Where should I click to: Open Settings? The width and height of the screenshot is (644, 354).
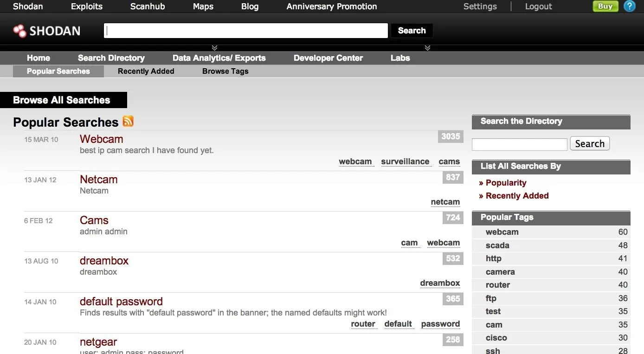click(x=480, y=6)
